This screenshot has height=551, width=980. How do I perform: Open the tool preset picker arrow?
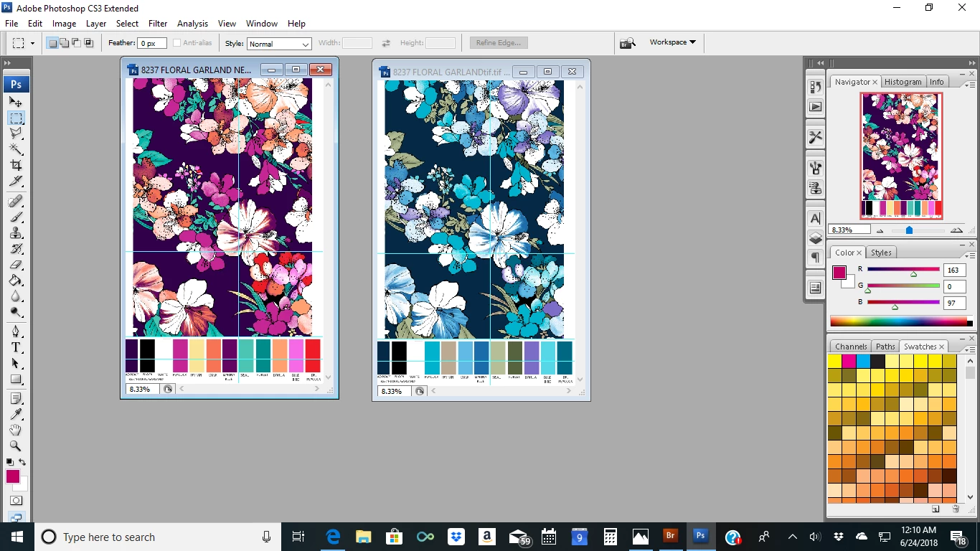pyautogui.click(x=32, y=43)
